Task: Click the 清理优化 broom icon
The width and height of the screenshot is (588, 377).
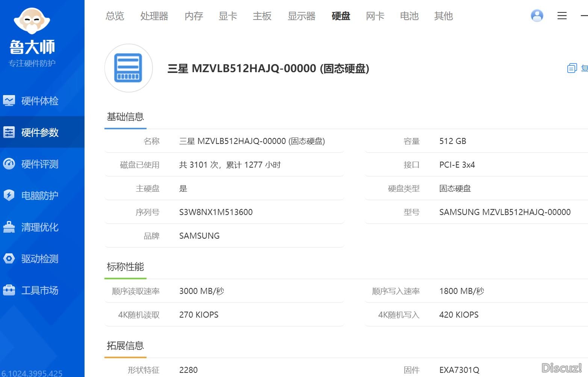Action: (9, 227)
